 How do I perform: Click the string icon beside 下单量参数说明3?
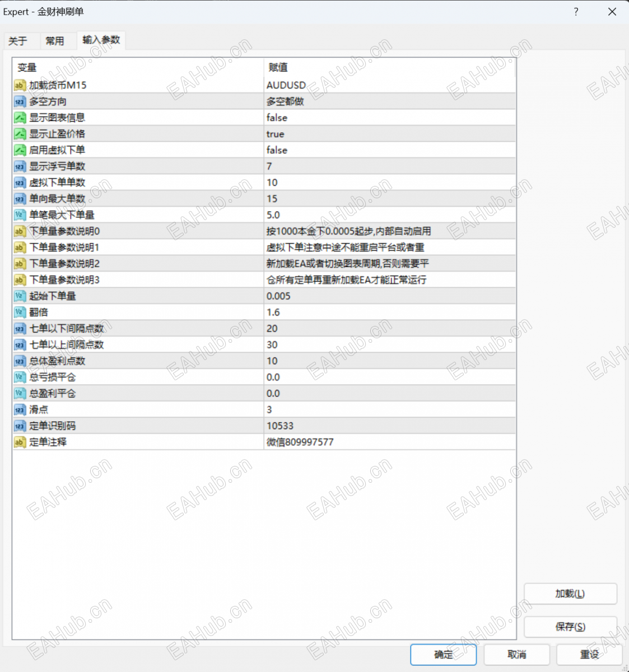20,280
